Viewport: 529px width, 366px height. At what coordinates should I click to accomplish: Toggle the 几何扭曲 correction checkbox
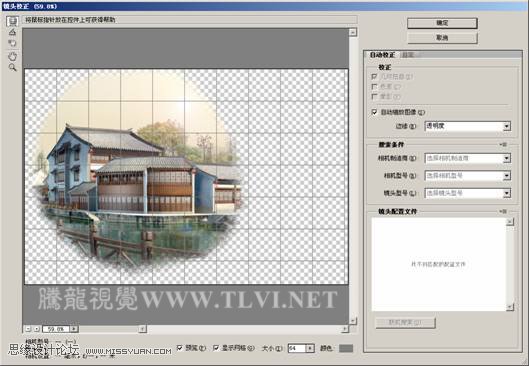pos(374,77)
